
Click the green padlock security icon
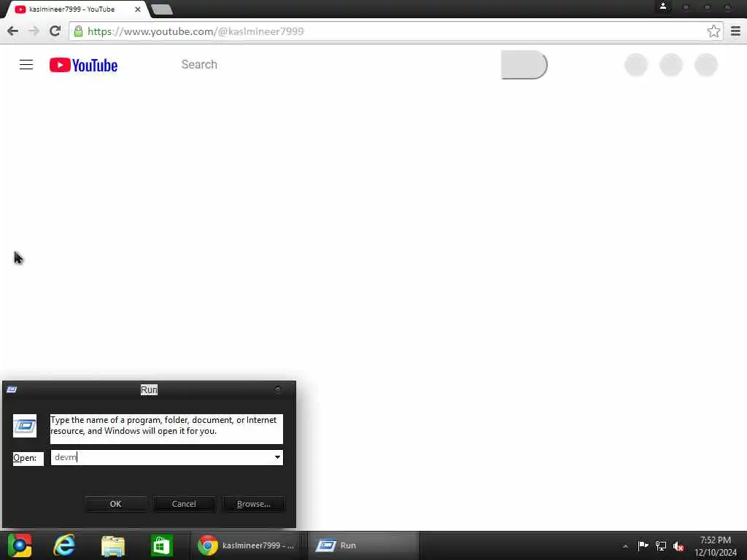tap(78, 31)
